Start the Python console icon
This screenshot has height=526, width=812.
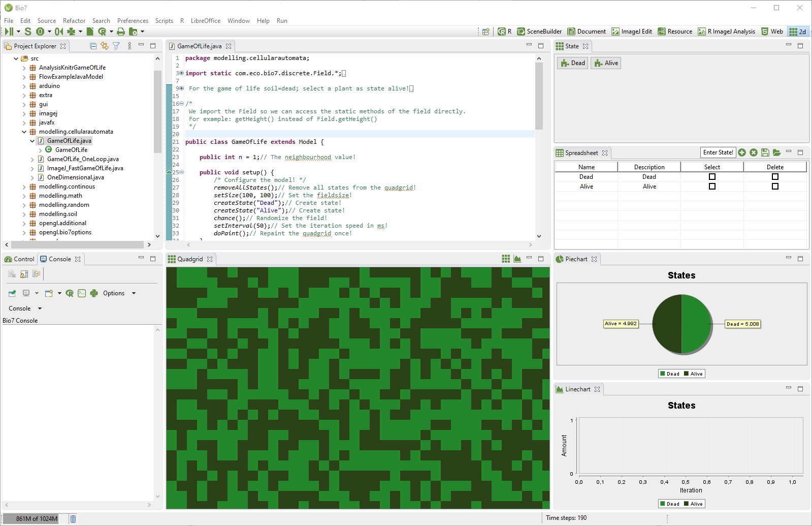click(94, 293)
